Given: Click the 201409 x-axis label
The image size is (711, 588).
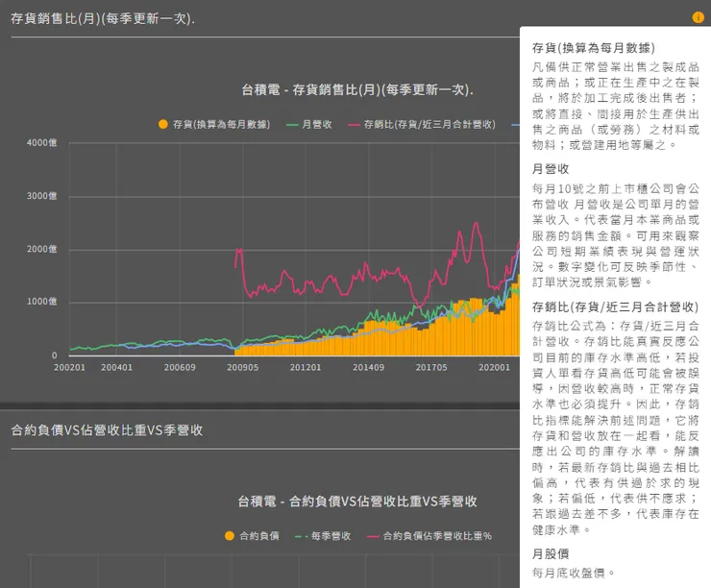Looking at the screenshot, I should 368,367.
